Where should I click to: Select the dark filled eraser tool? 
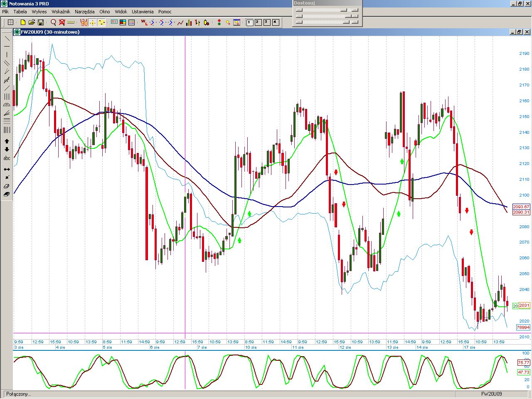pyautogui.click(x=7, y=194)
